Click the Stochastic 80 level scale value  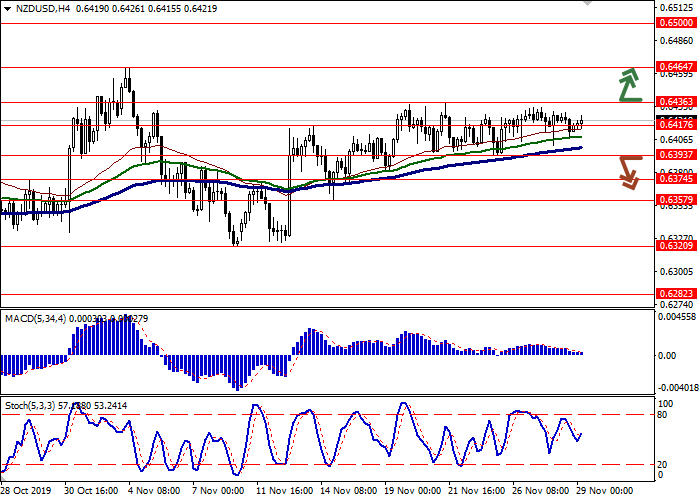[663, 414]
